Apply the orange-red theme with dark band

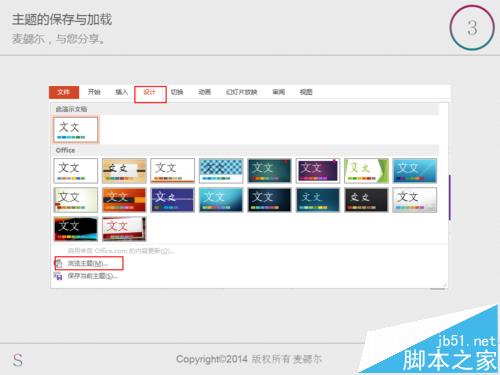pyautogui.click(x=124, y=200)
